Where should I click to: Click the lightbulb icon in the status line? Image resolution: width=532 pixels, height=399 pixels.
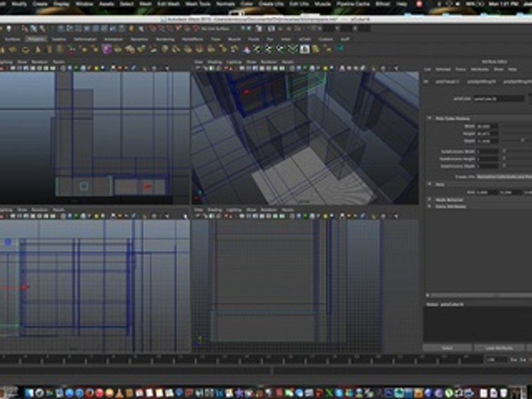pos(9,29)
